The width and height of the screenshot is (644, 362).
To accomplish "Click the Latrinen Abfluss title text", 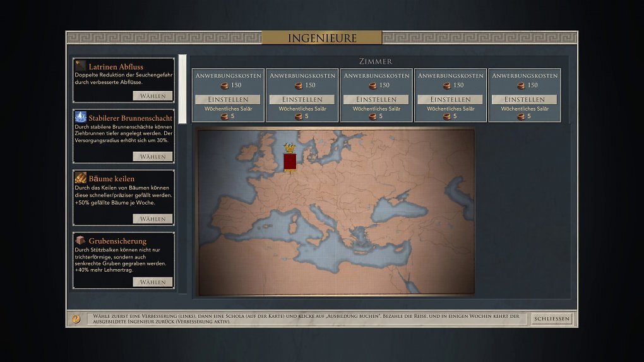I will click(116, 66).
